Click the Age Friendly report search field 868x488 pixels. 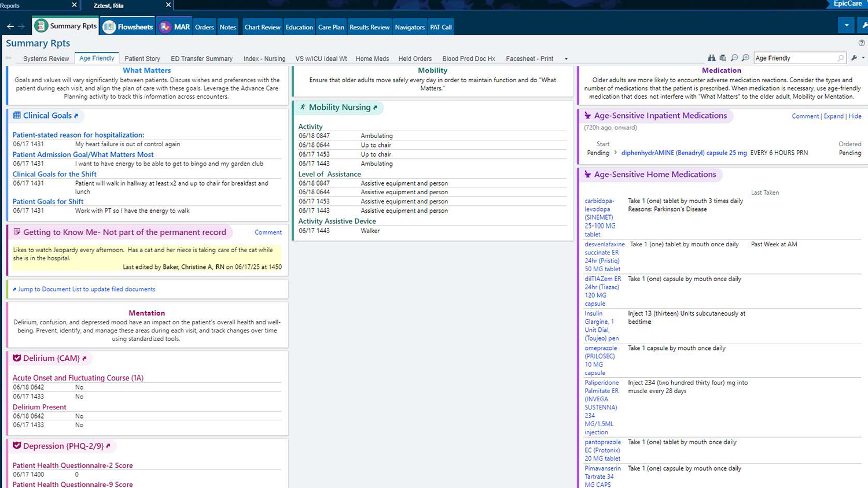[x=795, y=58]
